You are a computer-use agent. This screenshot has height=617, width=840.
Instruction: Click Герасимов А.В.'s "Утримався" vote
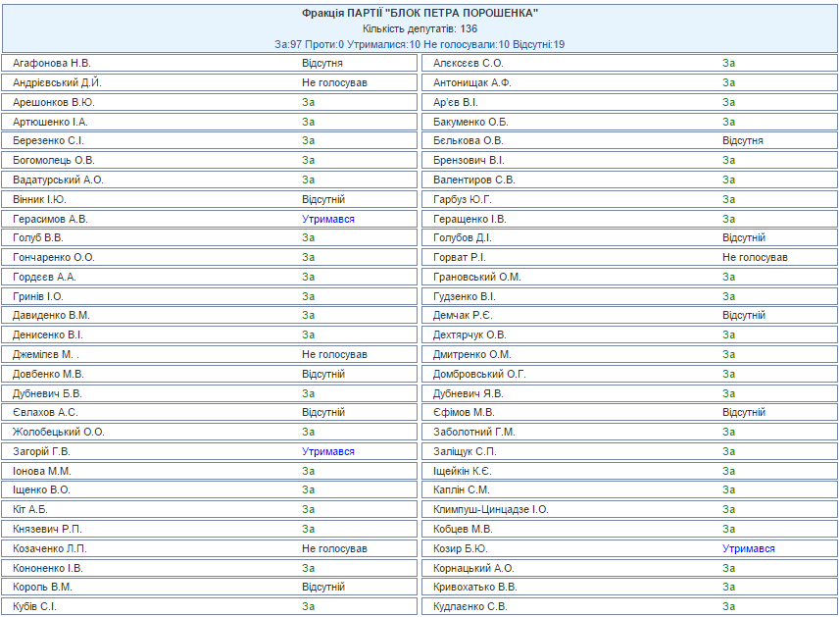(327, 219)
